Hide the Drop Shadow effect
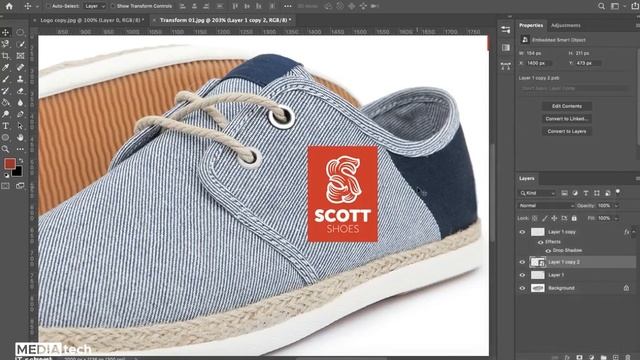This screenshot has width=640, height=360. tap(548, 251)
